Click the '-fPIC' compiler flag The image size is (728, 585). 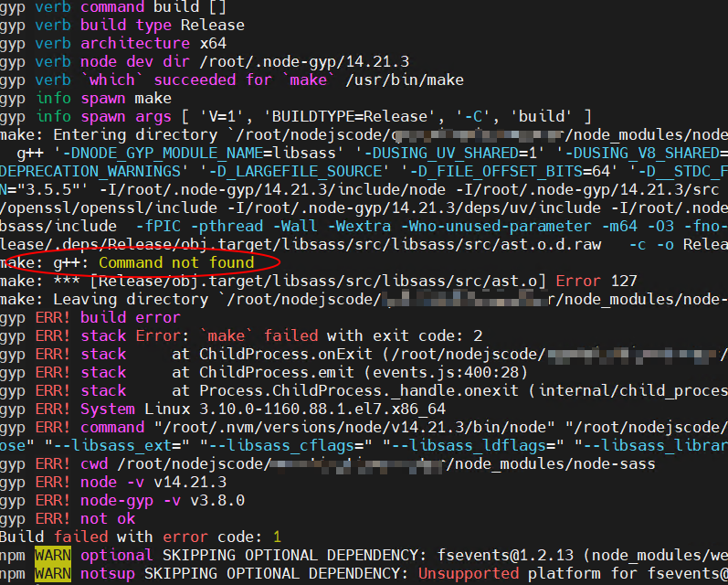click(x=158, y=227)
